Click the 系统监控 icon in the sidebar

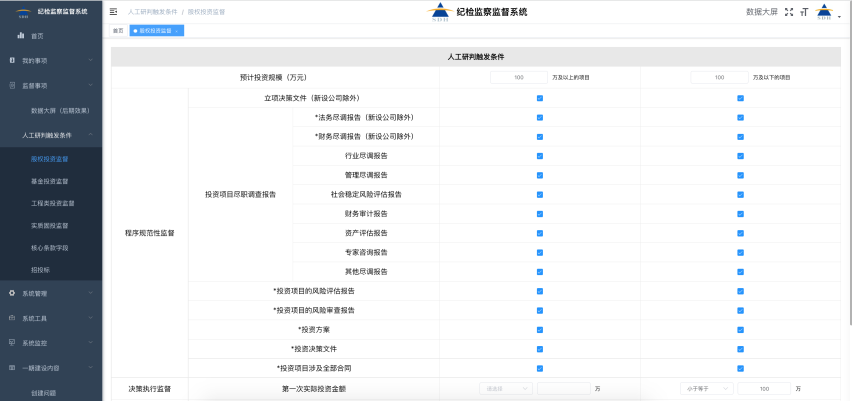click(12, 343)
